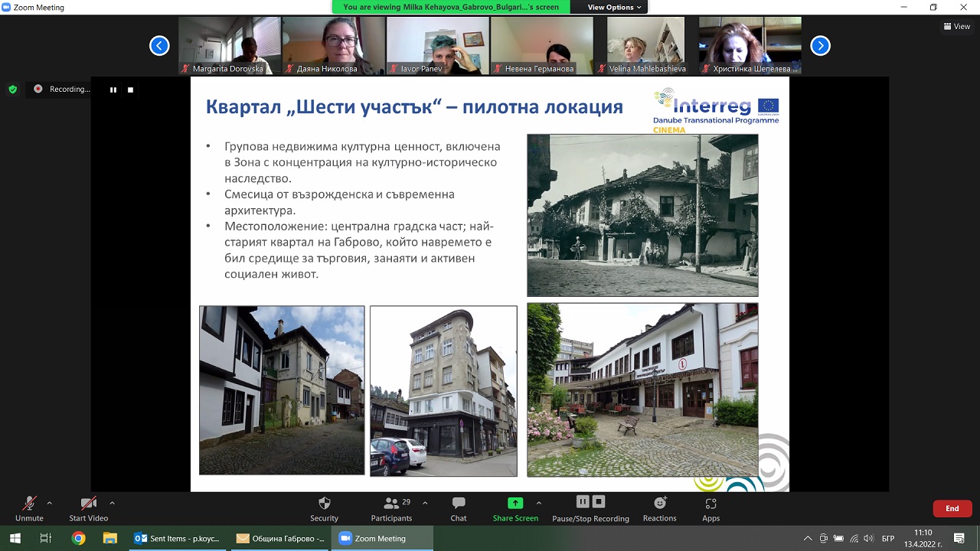Open the View layout menu
Screen dimensions: 980x551
[x=957, y=26]
